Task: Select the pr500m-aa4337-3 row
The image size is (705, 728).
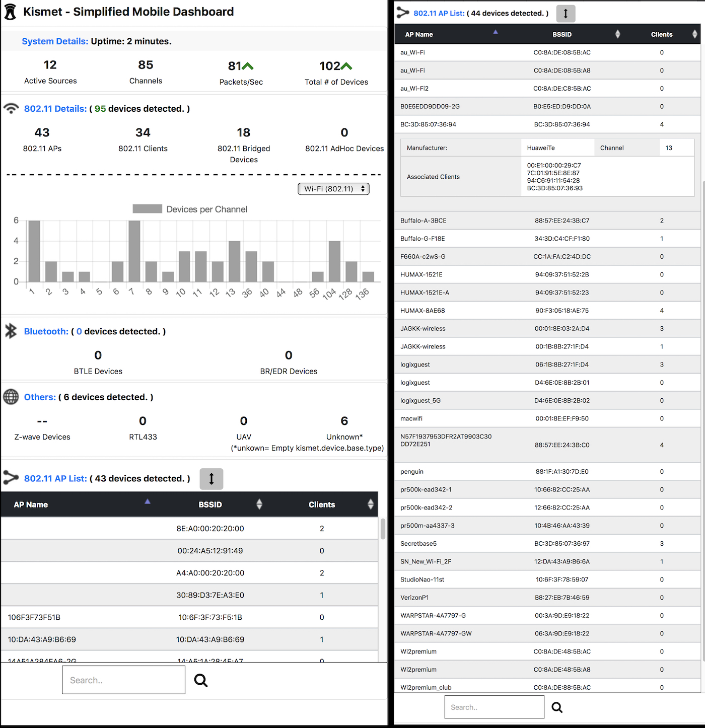Action: pyautogui.click(x=548, y=526)
